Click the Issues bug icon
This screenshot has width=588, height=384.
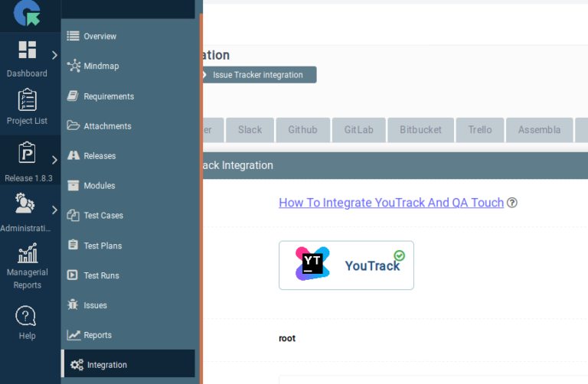pos(73,305)
